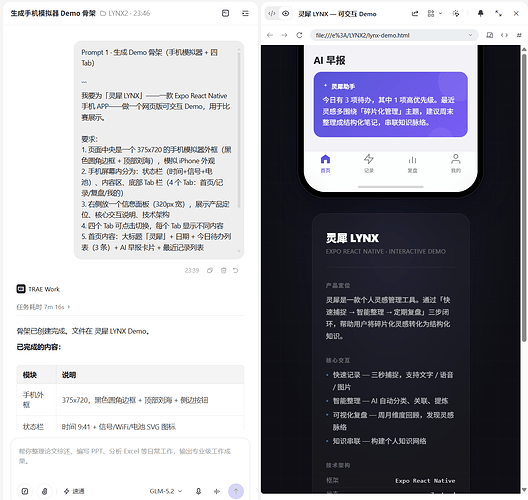Click the preview panel vertical scrollbar
This screenshot has width=528, height=500.
[524, 196]
